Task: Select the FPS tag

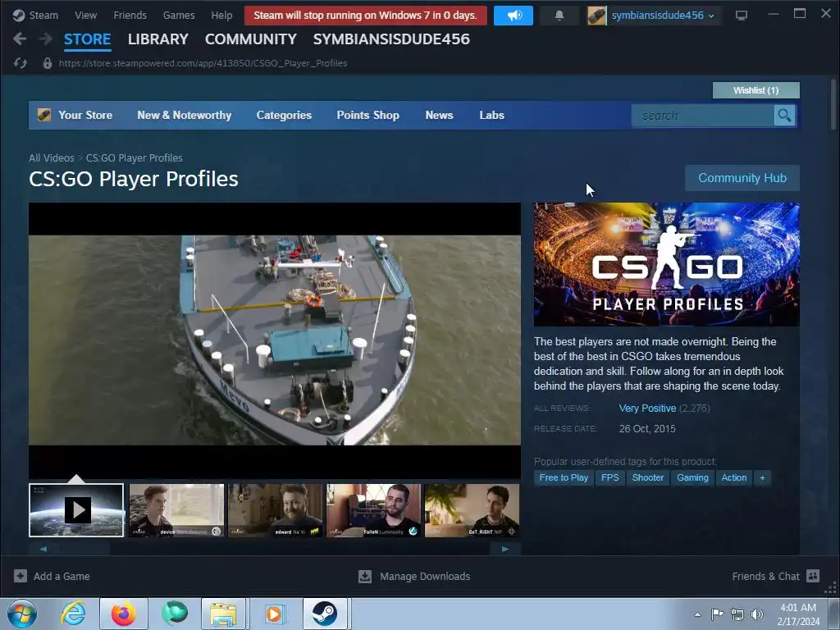Action: tap(609, 477)
